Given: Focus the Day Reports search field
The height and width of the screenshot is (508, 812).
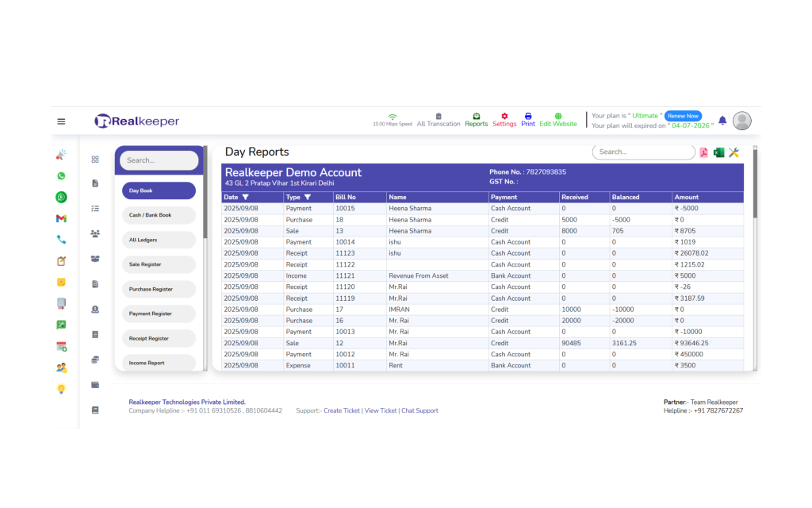Looking at the screenshot, I should pos(643,152).
